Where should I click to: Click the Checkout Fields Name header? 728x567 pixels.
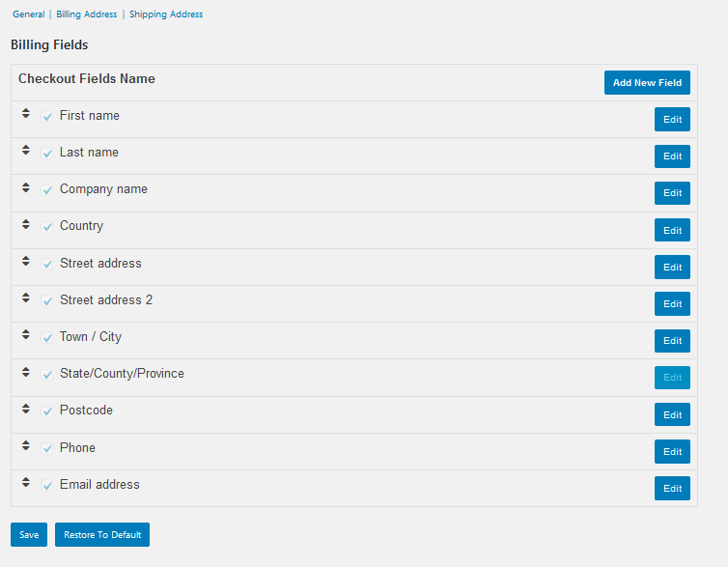pyautogui.click(x=87, y=78)
